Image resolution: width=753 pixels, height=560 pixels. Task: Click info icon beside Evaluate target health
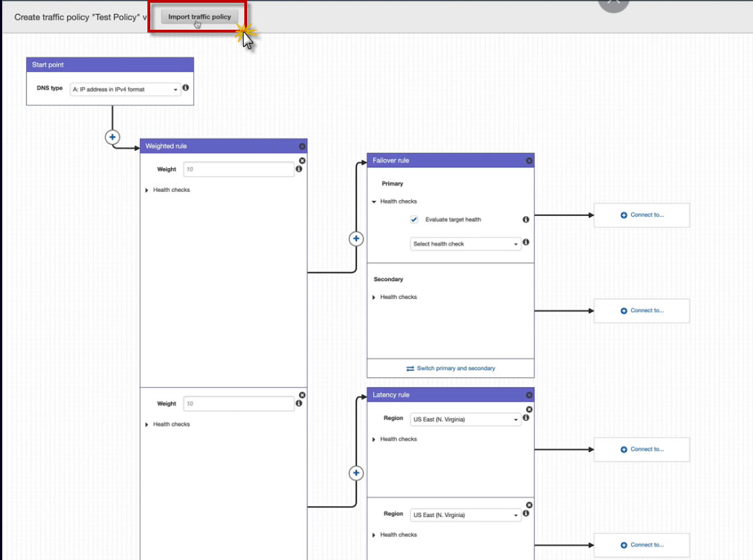pos(526,219)
